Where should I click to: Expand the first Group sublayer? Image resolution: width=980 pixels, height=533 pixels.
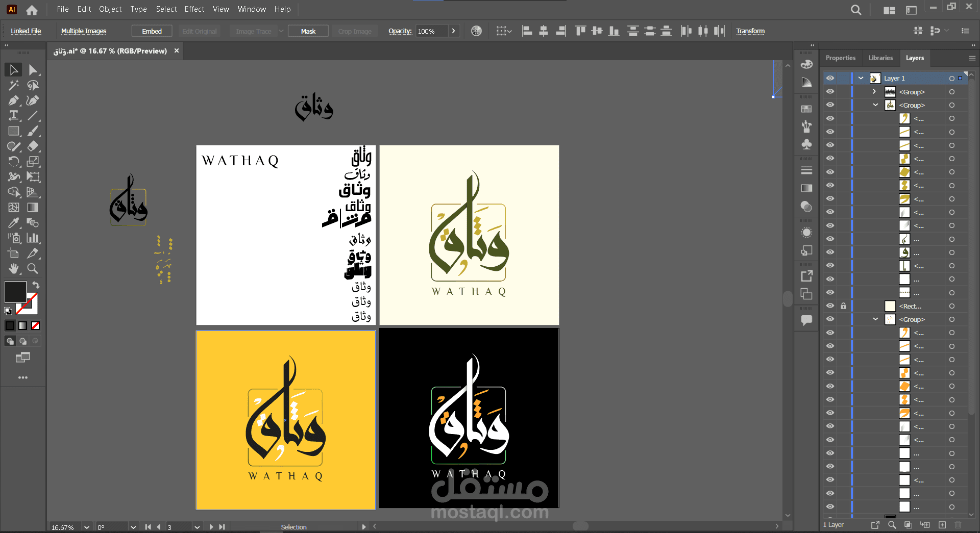[874, 92]
